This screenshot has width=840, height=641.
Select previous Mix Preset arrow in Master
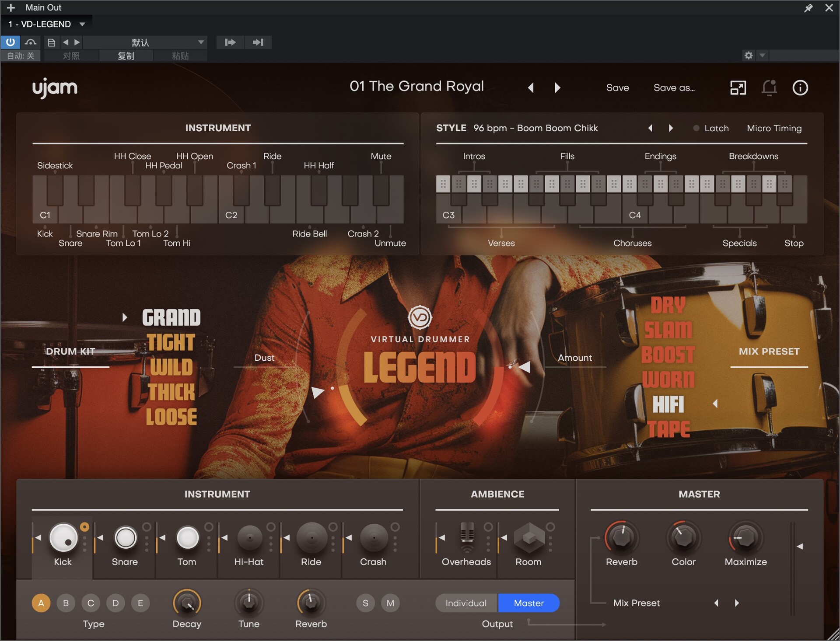click(x=716, y=603)
